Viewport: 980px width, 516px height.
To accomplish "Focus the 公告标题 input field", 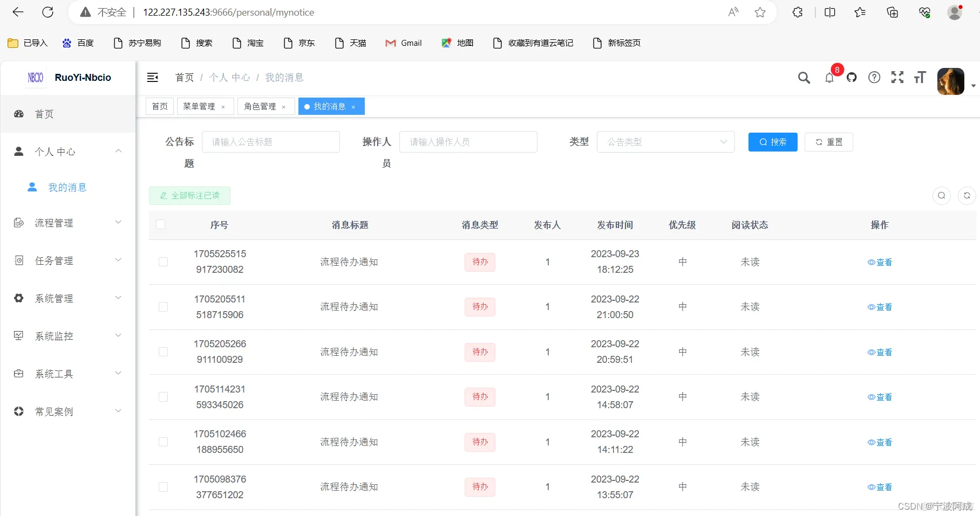I will click(x=271, y=142).
